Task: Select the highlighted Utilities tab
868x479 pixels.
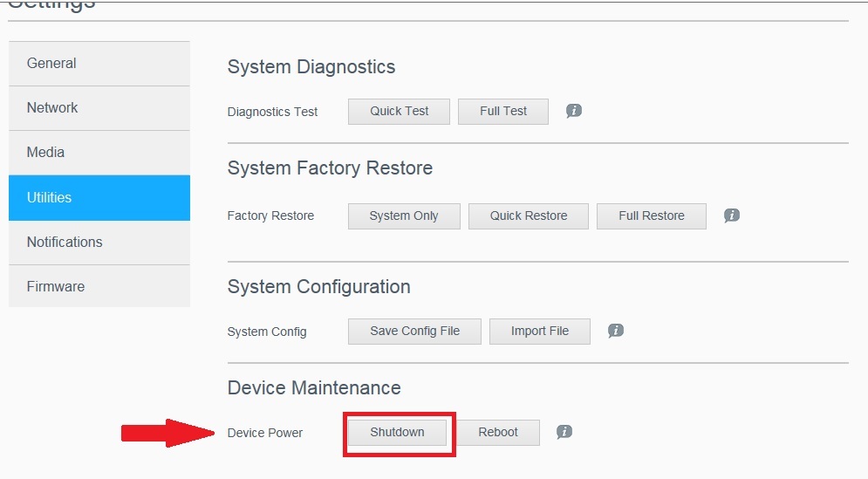Action: click(x=99, y=197)
